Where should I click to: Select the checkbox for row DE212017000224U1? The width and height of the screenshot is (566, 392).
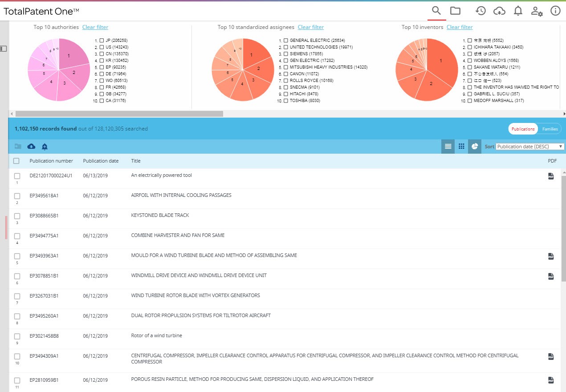[x=17, y=176]
